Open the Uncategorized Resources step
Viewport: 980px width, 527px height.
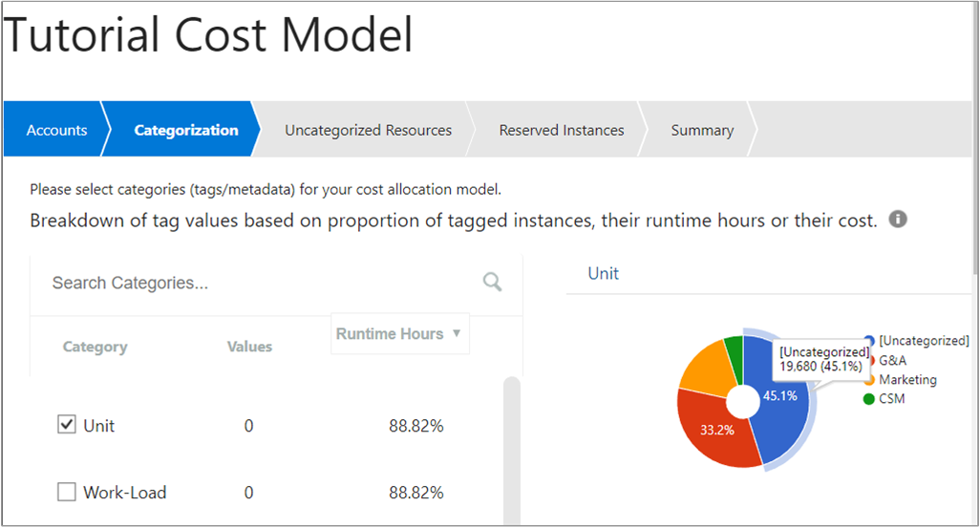point(368,130)
